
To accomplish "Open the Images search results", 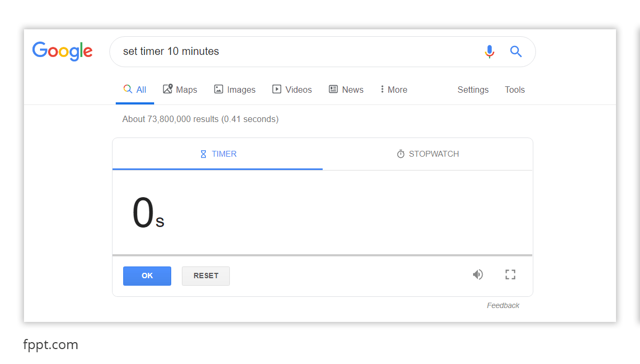I will pyautogui.click(x=235, y=90).
